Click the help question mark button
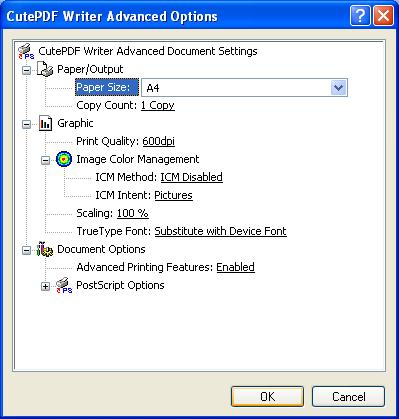Image resolution: width=399 pixels, height=419 pixels. point(360,15)
